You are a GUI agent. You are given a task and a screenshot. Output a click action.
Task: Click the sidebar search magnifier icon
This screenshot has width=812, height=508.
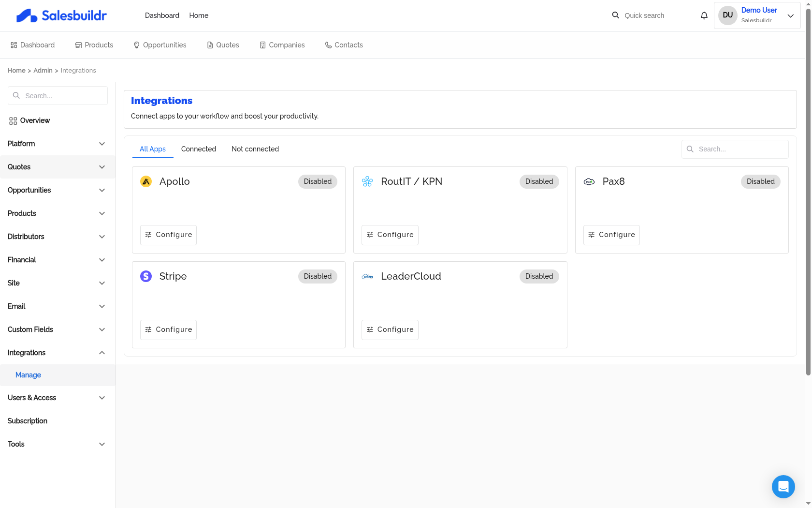click(16, 95)
